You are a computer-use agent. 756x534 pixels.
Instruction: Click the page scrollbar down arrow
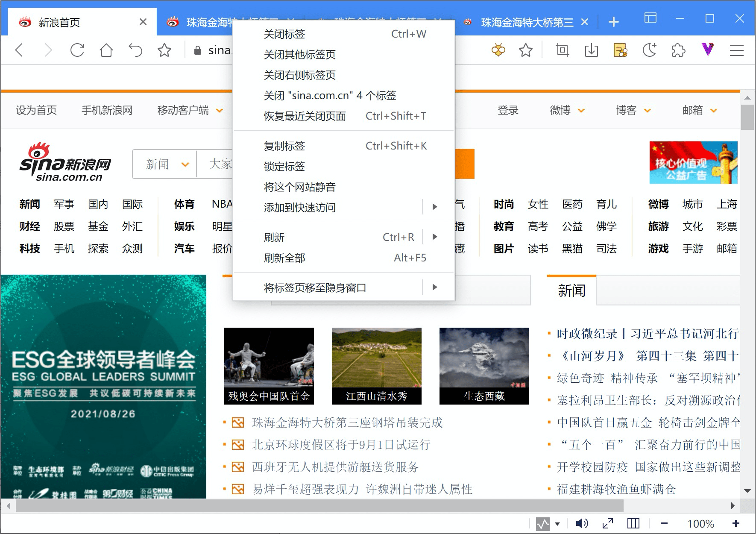coord(747,490)
